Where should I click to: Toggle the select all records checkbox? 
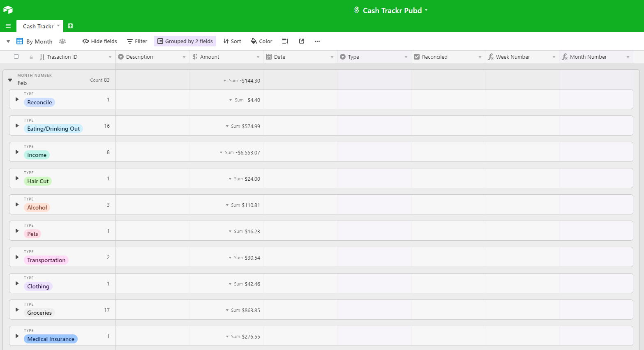16,57
